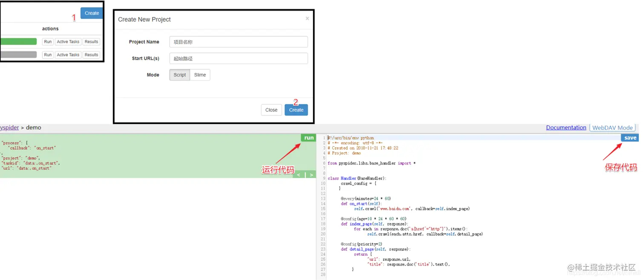The image size is (644, 280).
Task: Click the "title": response.doc('title').text() line
Action: tap(409, 264)
